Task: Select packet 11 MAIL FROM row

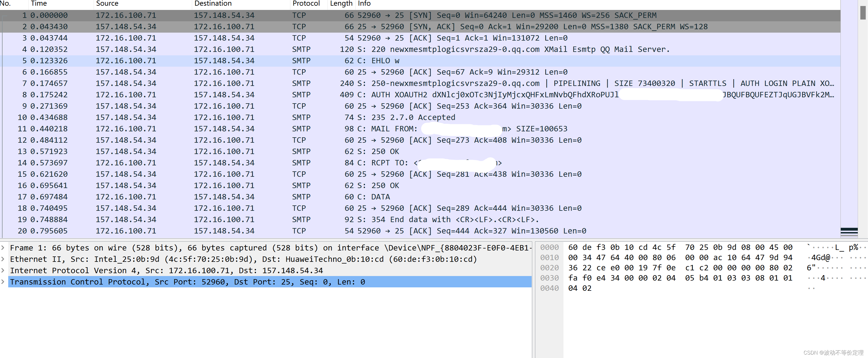Action: point(420,129)
